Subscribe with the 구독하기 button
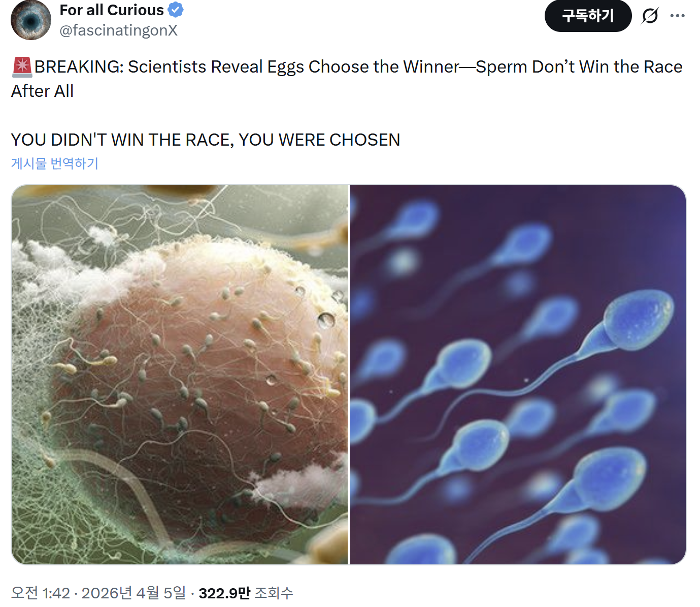700x607 pixels. pos(588,16)
